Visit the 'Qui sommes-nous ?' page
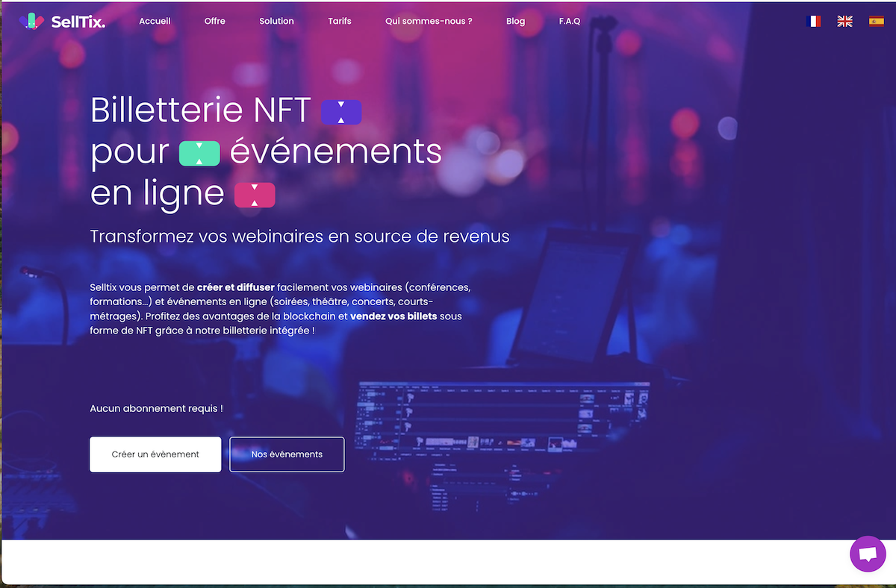 [429, 21]
